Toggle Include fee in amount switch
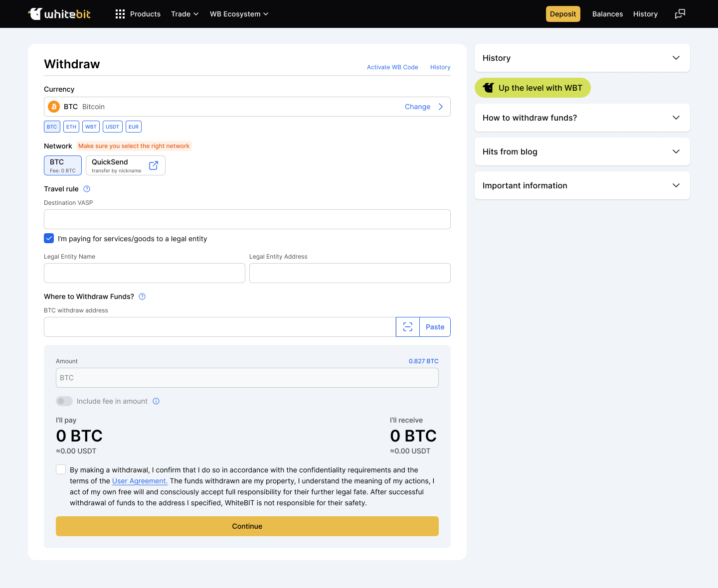This screenshot has height=588, width=718. pyautogui.click(x=64, y=401)
